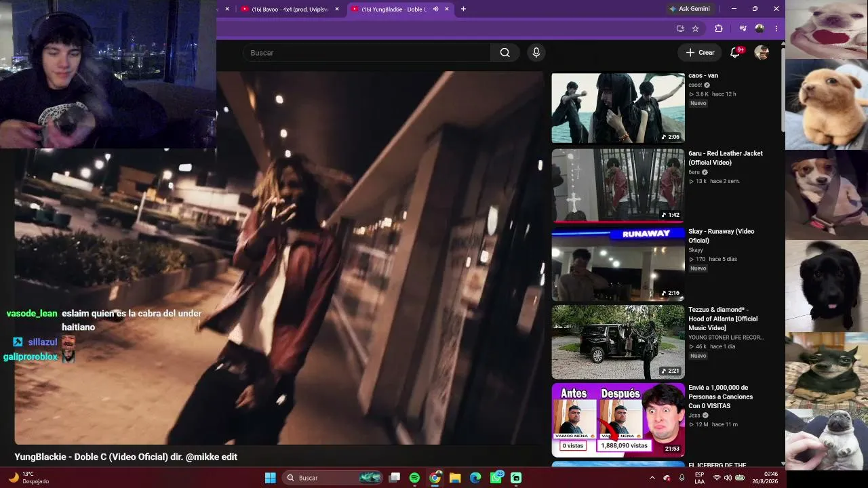Open the volume speaker tray icon
The height and width of the screenshot is (488, 868).
728,478
